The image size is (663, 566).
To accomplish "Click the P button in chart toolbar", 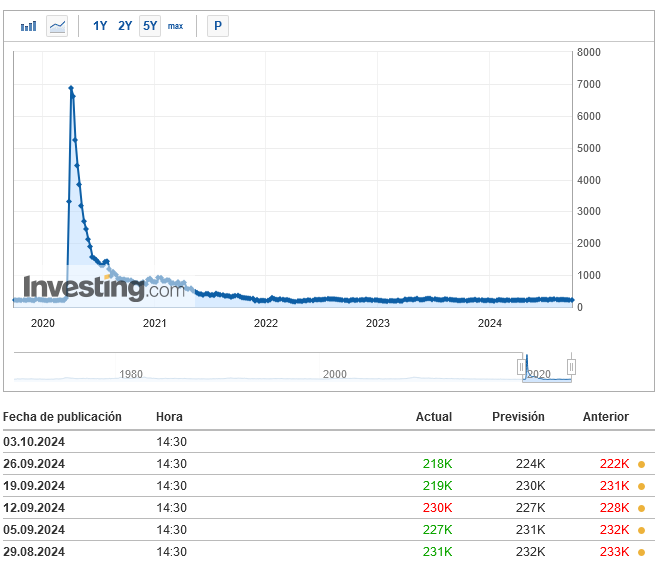I will [x=218, y=26].
